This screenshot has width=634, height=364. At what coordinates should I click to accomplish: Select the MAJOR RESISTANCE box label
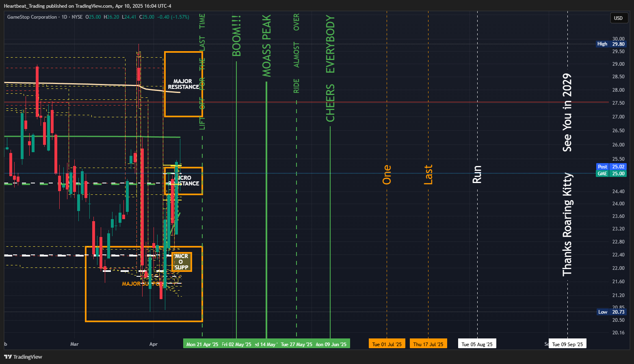[x=184, y=84]
